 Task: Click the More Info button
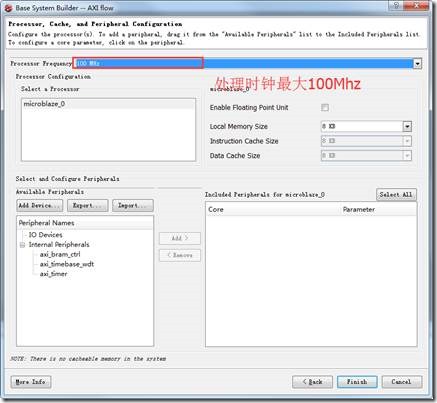pos(31,382)
